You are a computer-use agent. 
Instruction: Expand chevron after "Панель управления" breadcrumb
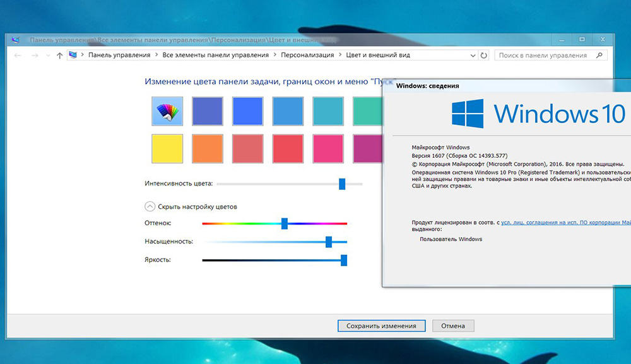pyautogui.click(x=156, y=56)
